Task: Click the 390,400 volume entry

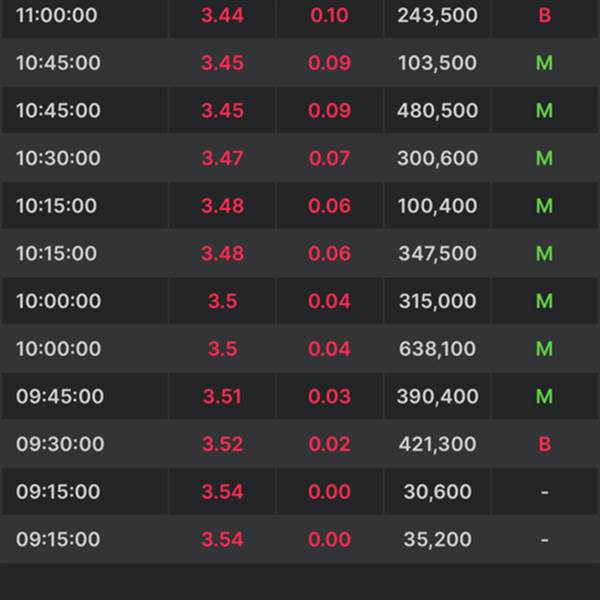Action: pyautogui.click(x=437, y=396)
